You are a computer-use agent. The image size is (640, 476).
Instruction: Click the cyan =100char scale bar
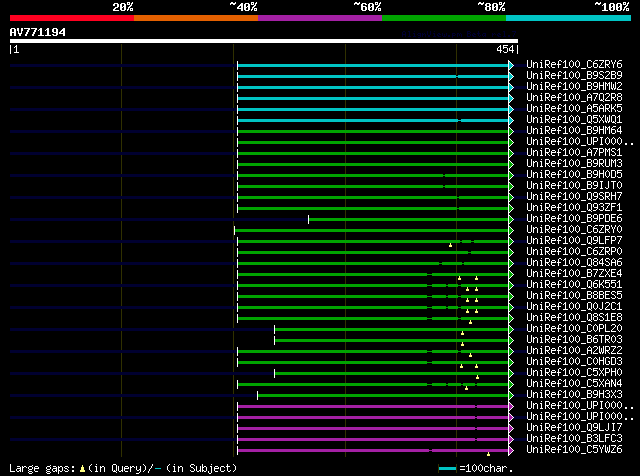point(447,469)
